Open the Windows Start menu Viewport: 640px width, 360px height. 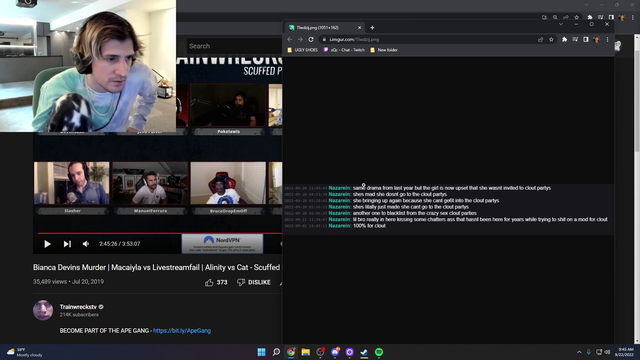pos(262,352)
